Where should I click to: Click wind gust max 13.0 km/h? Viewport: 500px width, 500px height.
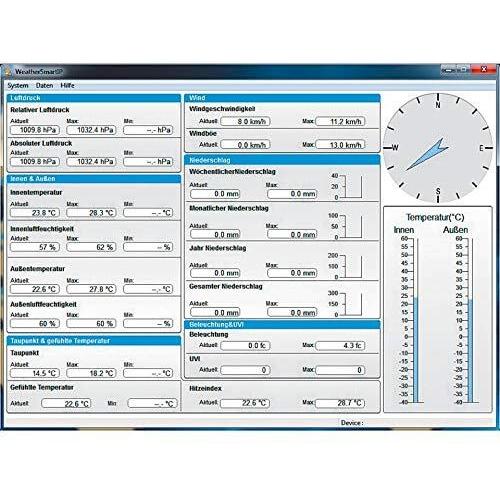point(340,145)
